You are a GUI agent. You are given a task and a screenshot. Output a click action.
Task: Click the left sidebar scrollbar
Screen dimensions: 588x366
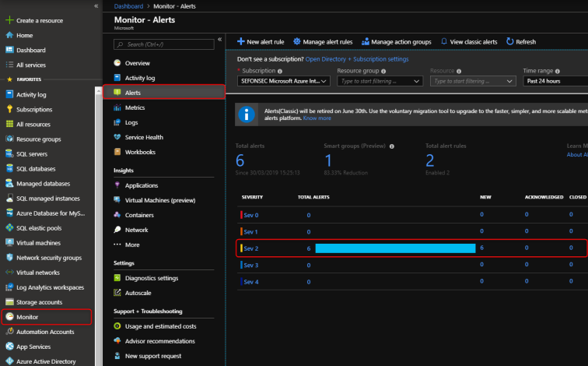(x=99, y=225)
